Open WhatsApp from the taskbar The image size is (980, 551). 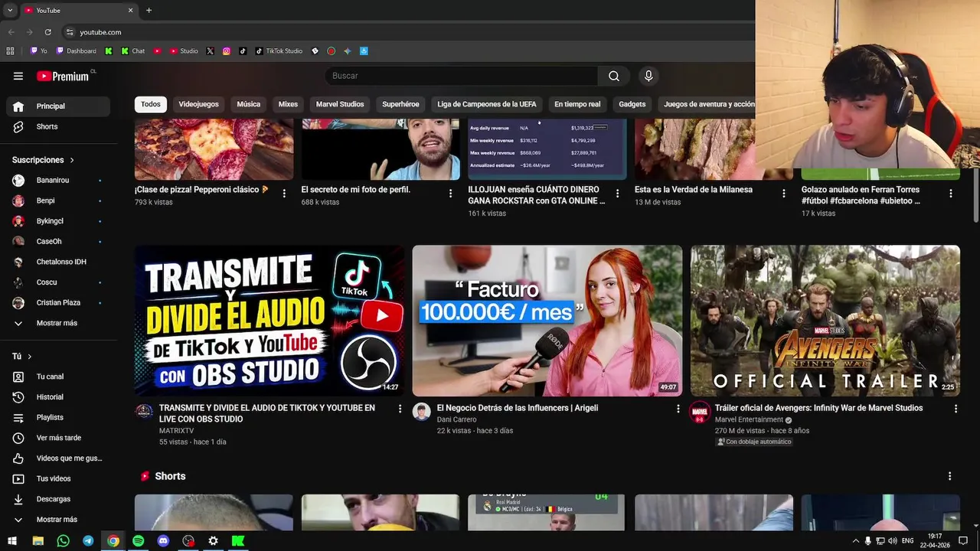click(x=63, y=541)
